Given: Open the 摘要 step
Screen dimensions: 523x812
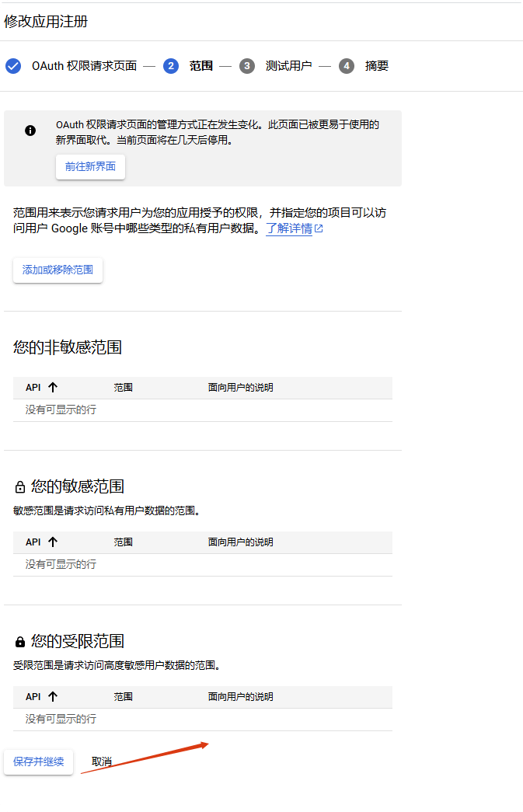Looking at the screenshot, I should coord(376,66).
